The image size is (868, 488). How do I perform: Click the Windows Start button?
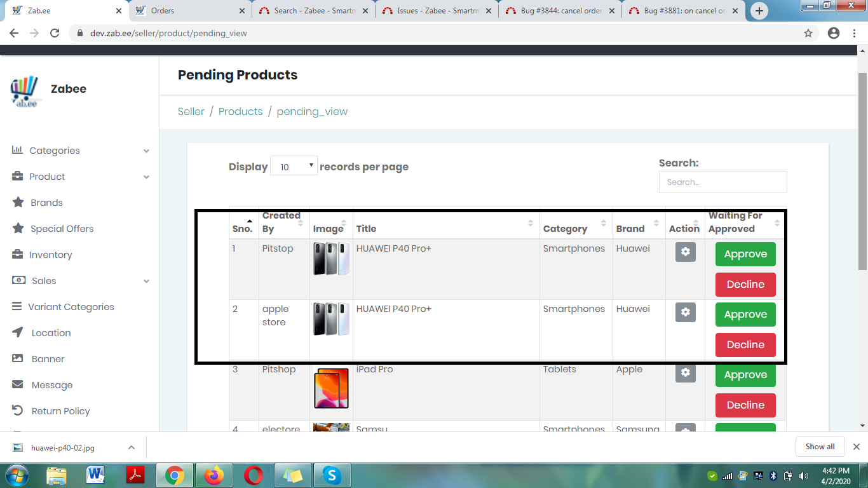16,475
